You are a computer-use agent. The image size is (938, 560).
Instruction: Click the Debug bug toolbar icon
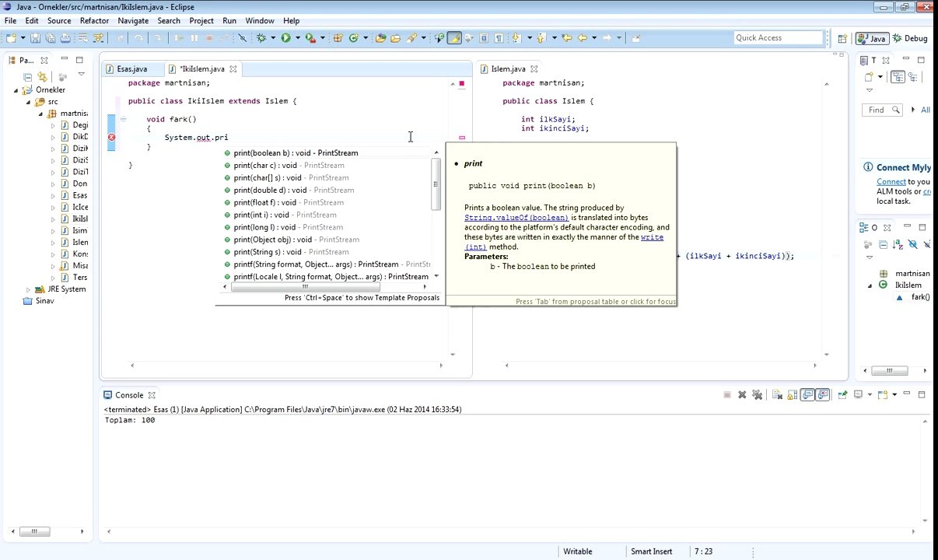point(261,38)
